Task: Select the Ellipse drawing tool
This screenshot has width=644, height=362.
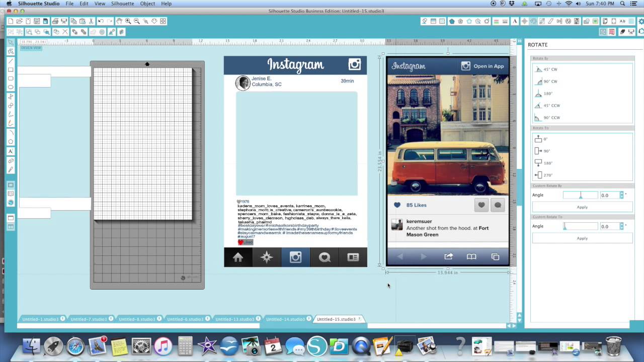Action: pyautogui.click(x=11, y=87)
